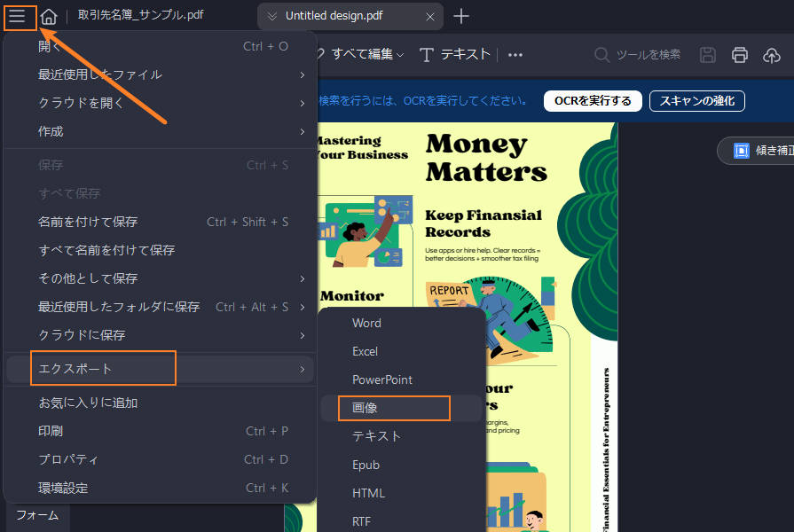Open a new tab with the plus icon

coord(460,15)
